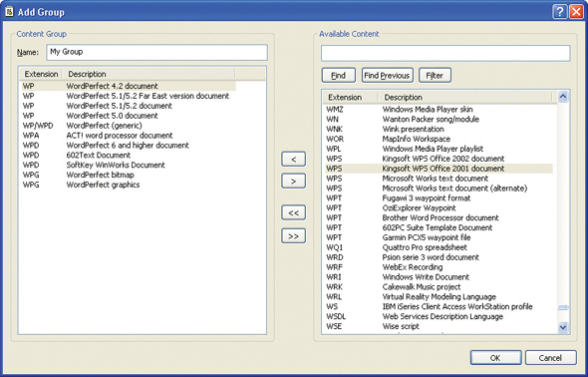Select Windows Media Player playlist row
This screenshot has height=377, width=588.
click(x=439, y=149)
